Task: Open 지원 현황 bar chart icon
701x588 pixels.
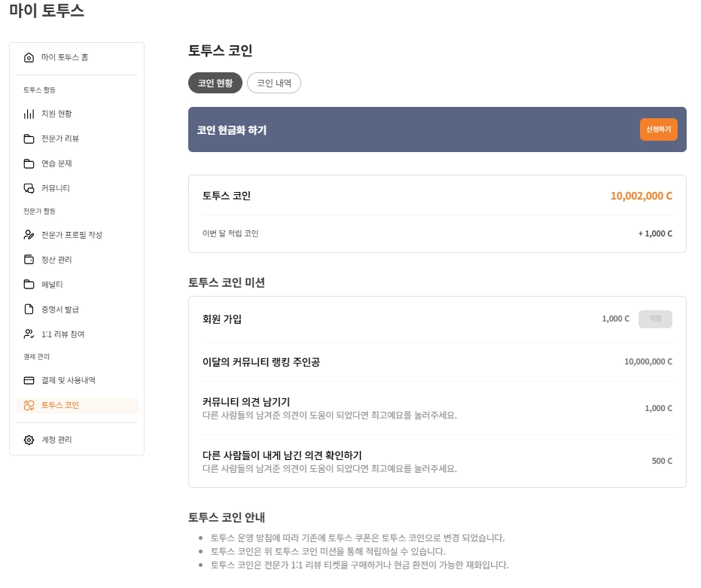Action: pyautogui.click(x=29, y=114)
